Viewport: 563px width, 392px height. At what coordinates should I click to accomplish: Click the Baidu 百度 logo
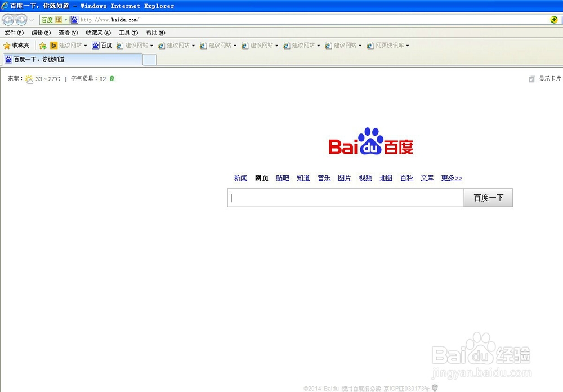click(x=371, y=141)
